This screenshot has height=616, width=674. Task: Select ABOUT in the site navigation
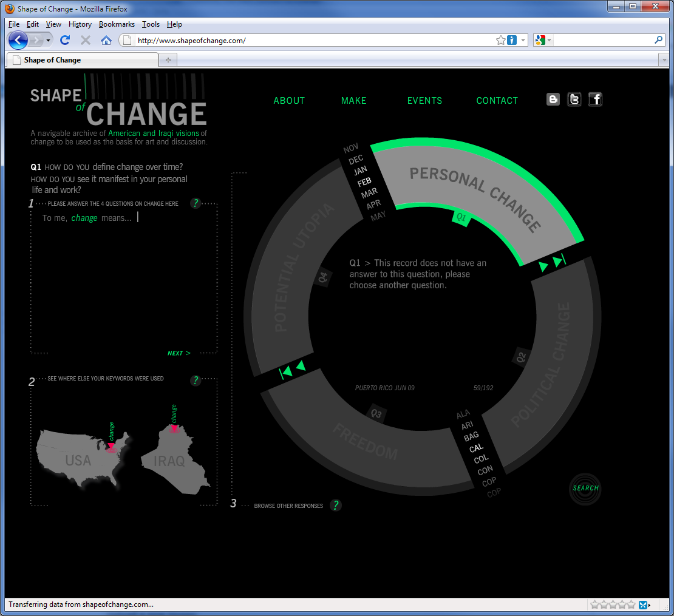click(x=289, y=101)
